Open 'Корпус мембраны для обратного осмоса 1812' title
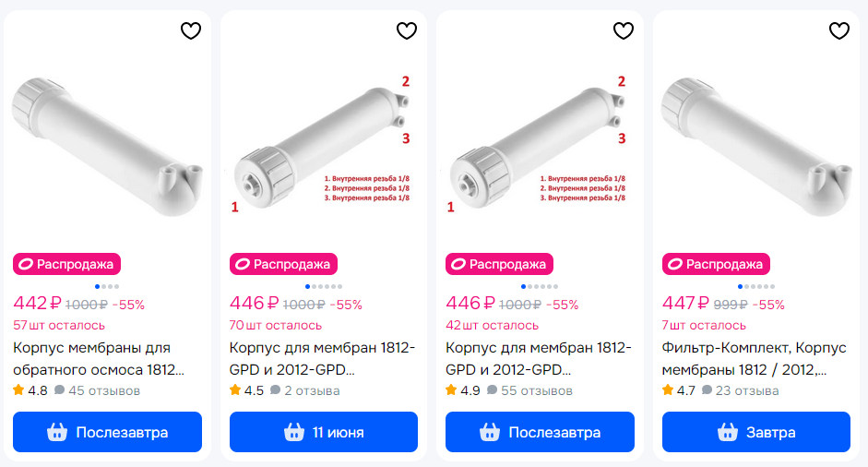Viewport: 868px width, 467px height. point(99,359)
